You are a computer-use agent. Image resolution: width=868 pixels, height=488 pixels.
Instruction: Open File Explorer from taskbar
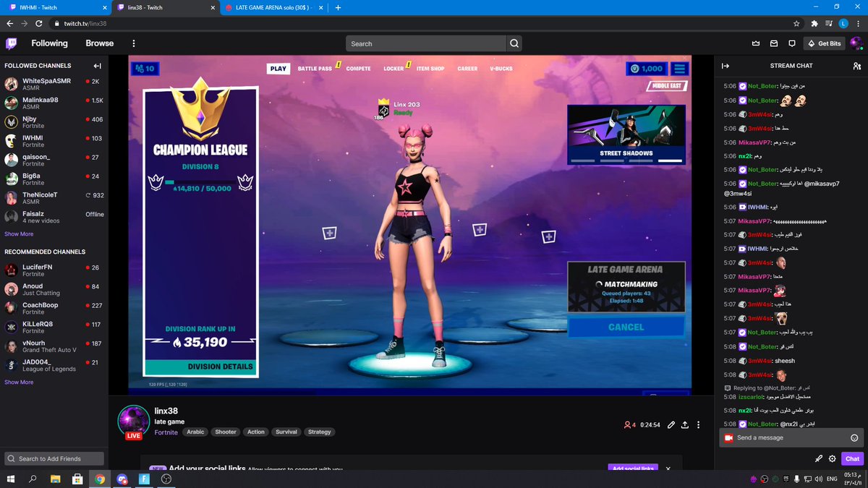point(55,479)
